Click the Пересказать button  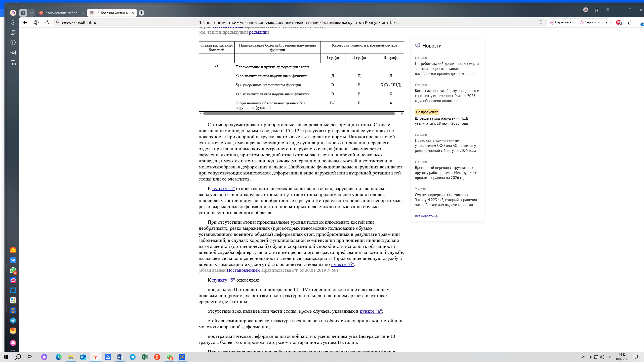click(x=562, y=22)
